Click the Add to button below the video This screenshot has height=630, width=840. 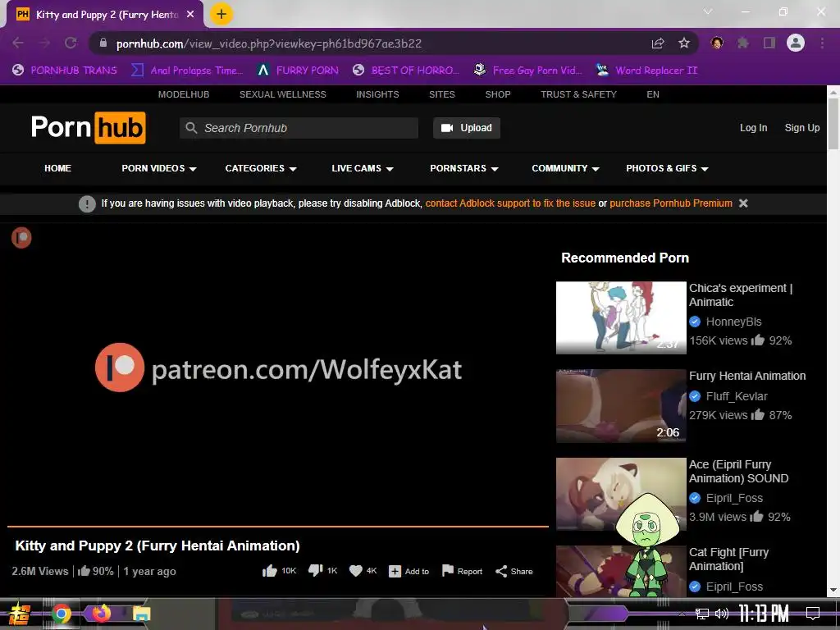point(409,571)
